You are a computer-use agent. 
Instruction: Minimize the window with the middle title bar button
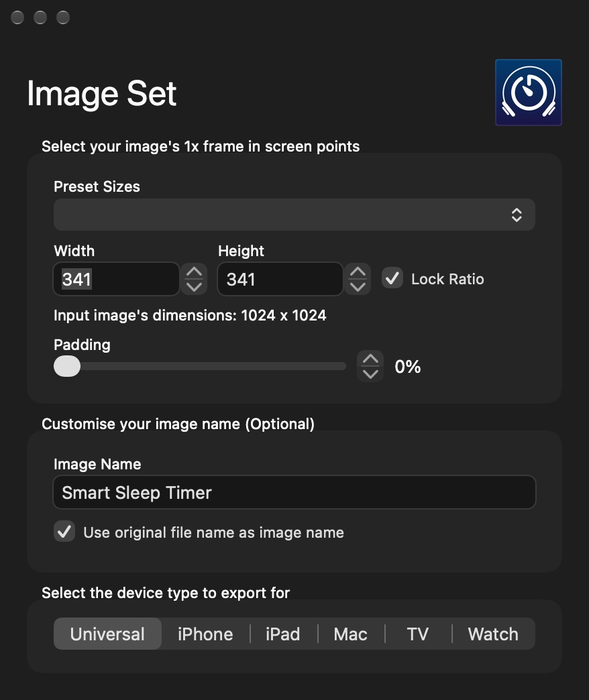click(x=40, y=17)
